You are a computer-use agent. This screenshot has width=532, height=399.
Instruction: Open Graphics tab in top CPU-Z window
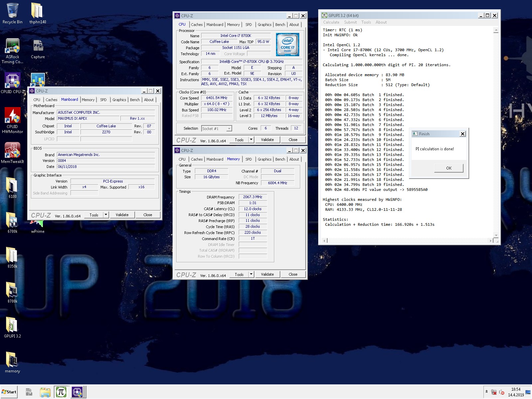pyautogui.click(x=264, y=25)
